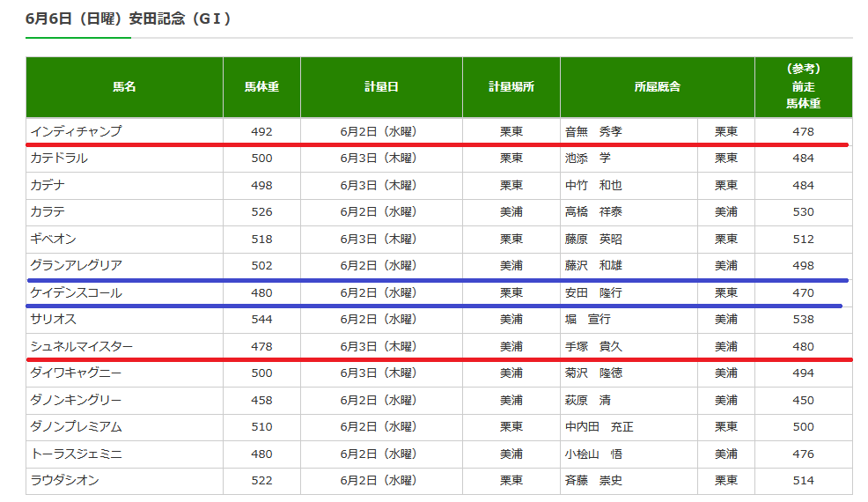Viewport: 868px width, 502px height.
Task: Click trainer name 藤原 英昭
Action: (593, 240)
